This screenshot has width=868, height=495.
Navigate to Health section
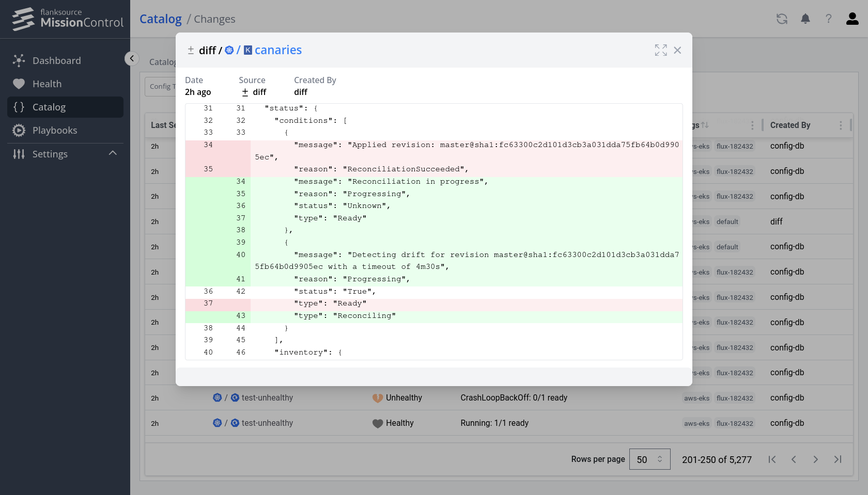47,84
